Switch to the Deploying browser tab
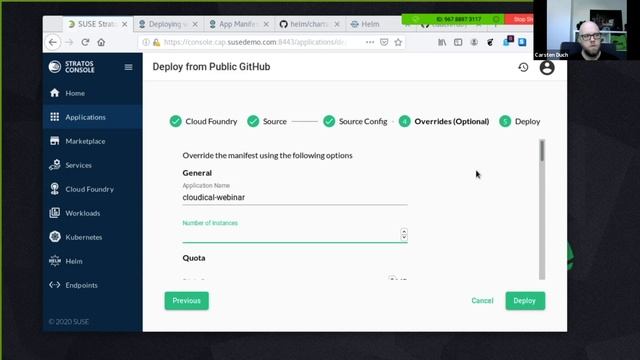 (168, 24)
